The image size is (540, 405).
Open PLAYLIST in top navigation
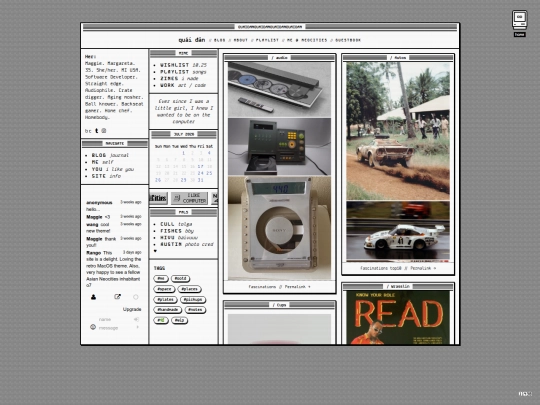[267, 40]
